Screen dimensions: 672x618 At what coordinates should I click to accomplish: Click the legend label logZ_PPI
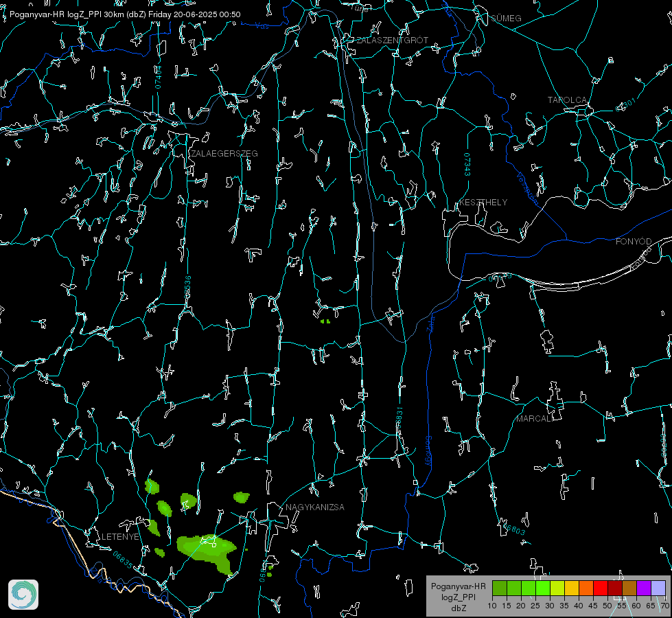pyautogui.click(x=458, y=597)
